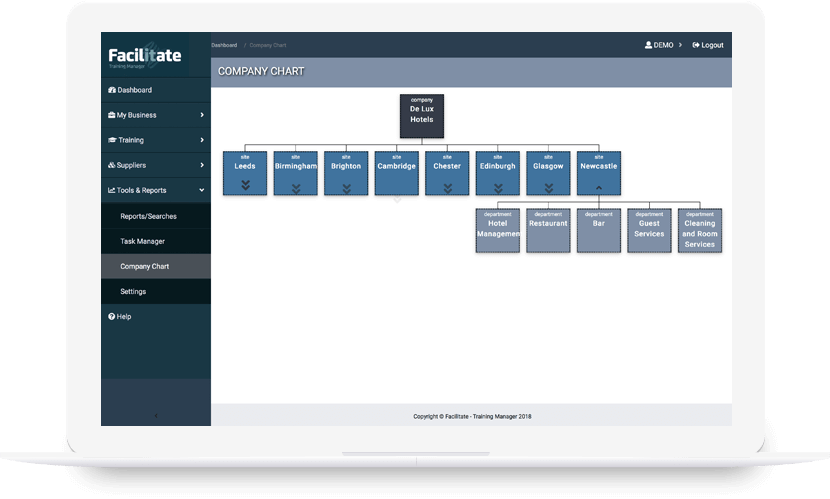Expand the Leeds site node chevrons
The height and width of the screenshot is (499, 830).
tap(245, 186)
